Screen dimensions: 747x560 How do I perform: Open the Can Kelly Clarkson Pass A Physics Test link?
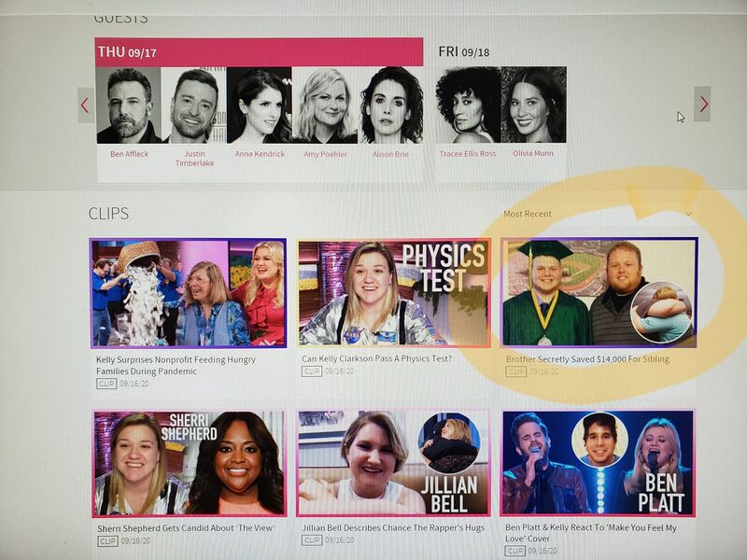point(376,358)
